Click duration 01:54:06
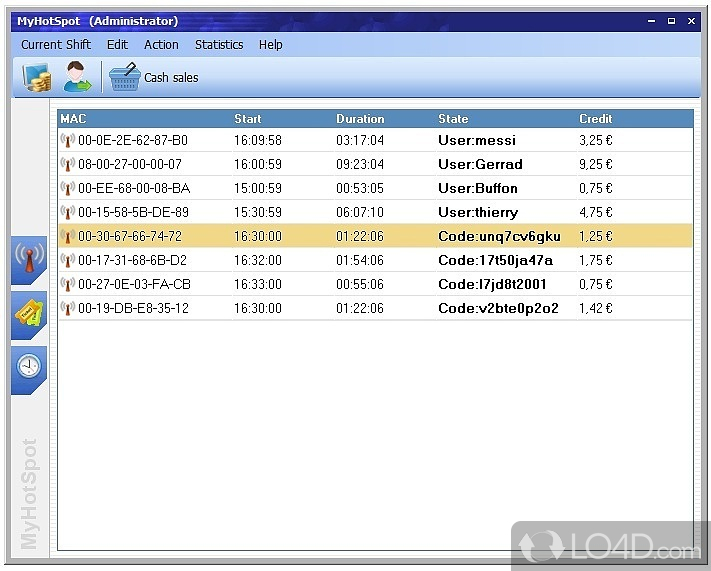This screenshot has width=711, height=571. point(360,260)
